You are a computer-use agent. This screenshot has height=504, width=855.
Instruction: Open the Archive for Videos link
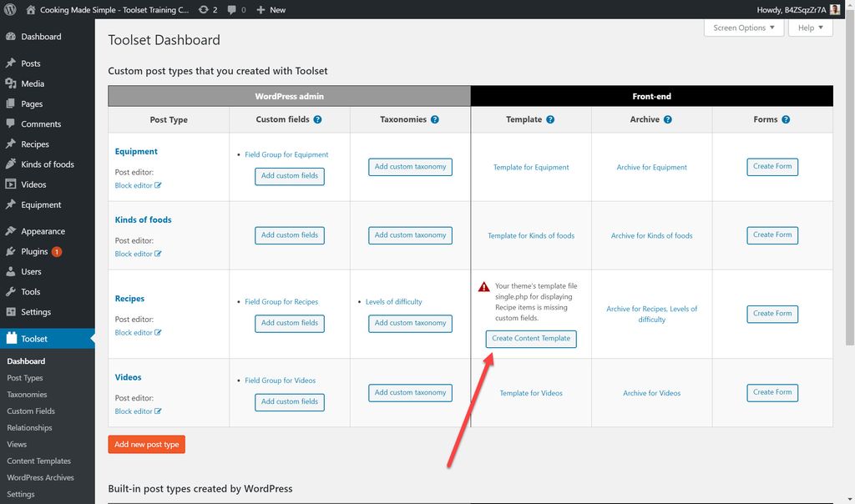651,393
